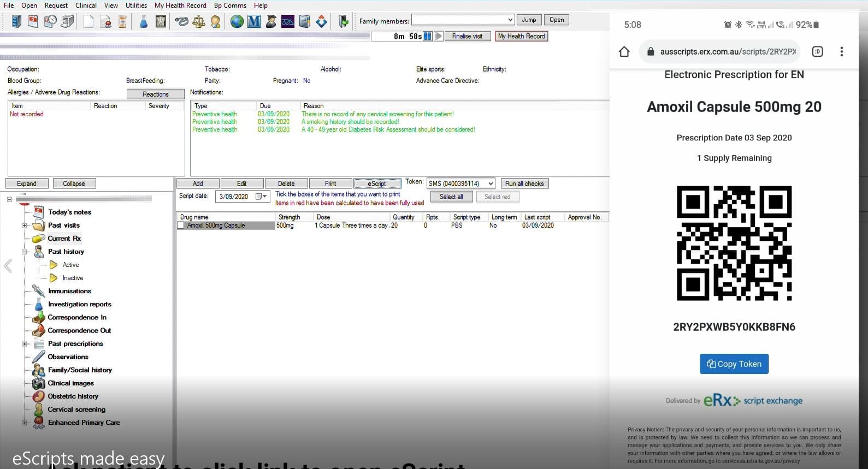Screen dimensions: 868x469
Task: Click the clock waiting room icon
Action: tap(50, 21)
